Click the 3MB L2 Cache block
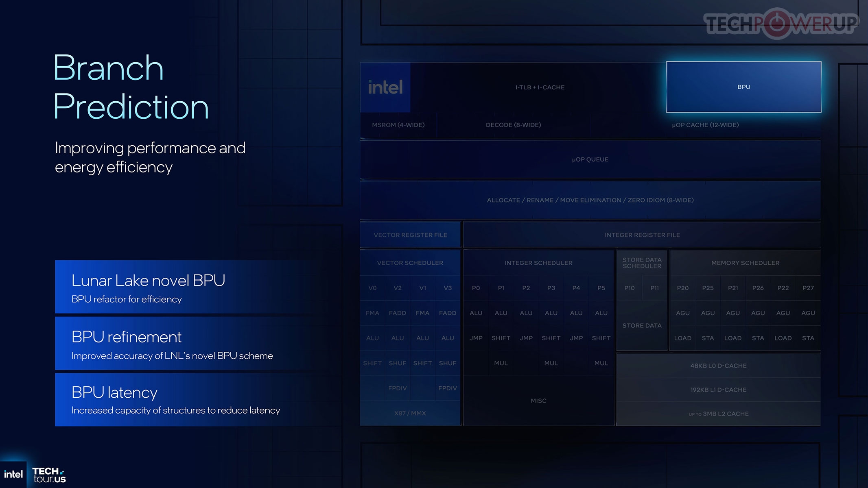Viewport: 868px width, 488px height. tap(718, 414)
